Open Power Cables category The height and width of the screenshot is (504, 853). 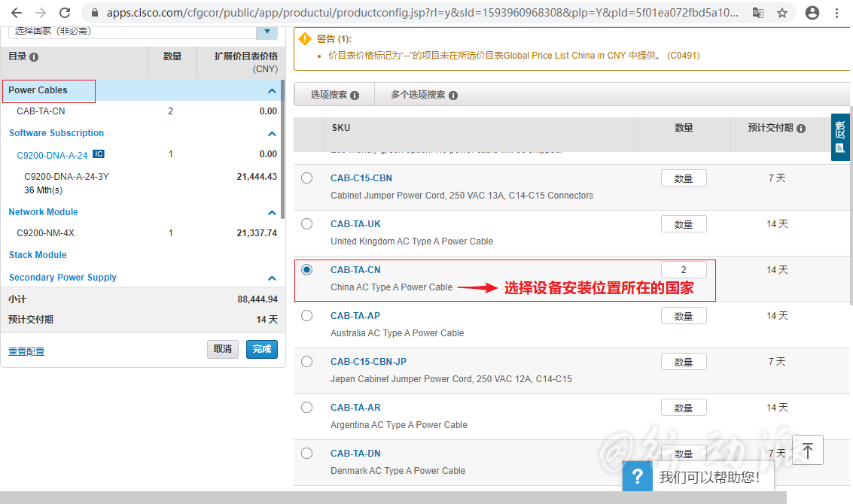click(x=38, y=90)
